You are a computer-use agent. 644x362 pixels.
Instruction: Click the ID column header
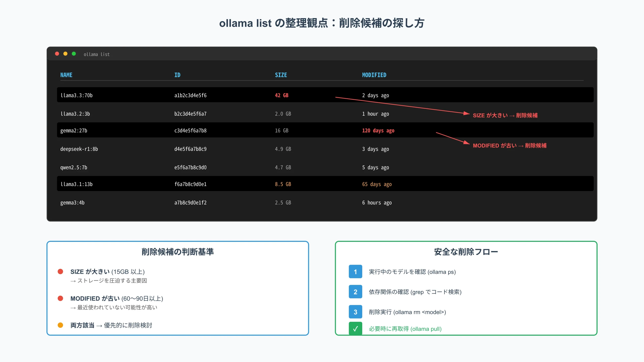(x=177, y=75)
